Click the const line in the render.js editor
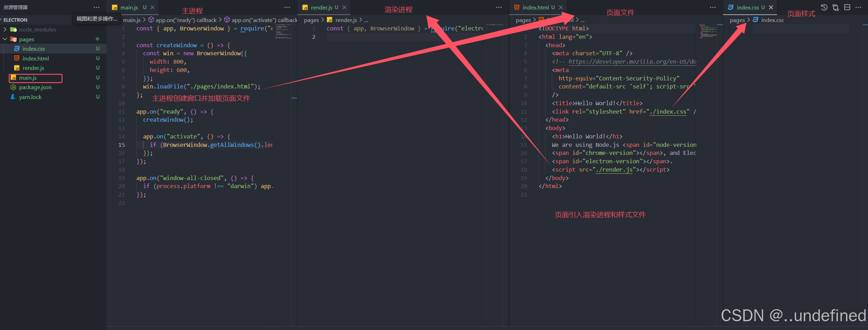 (405, 28)
